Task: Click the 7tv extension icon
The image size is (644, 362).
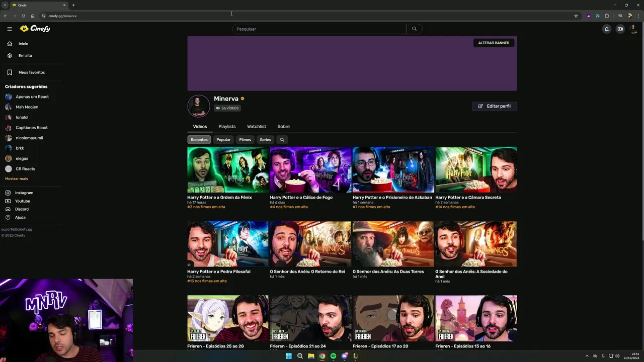Action: [x=597, y=16]
